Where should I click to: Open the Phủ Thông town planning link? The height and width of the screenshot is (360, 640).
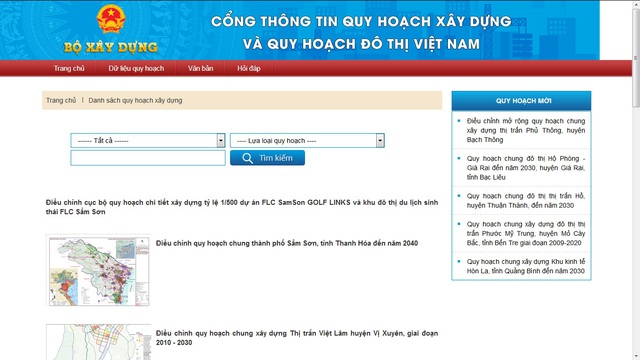pos(526,130)
